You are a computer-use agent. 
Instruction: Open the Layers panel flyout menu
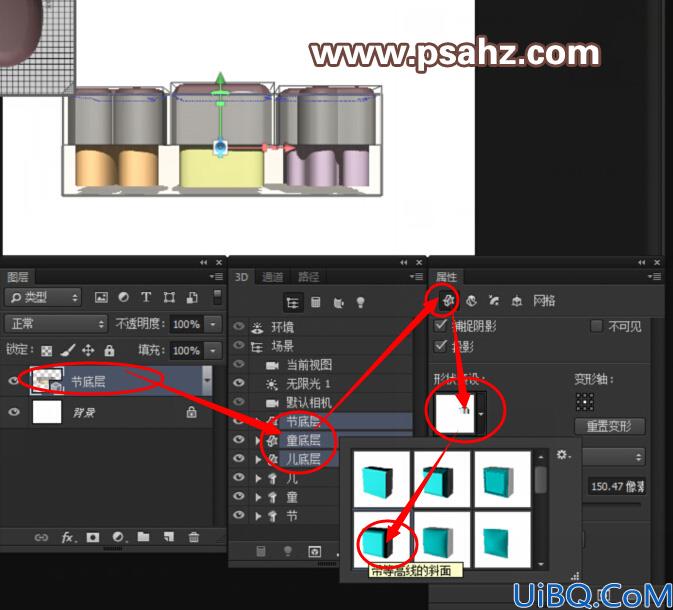click(216, 276)
